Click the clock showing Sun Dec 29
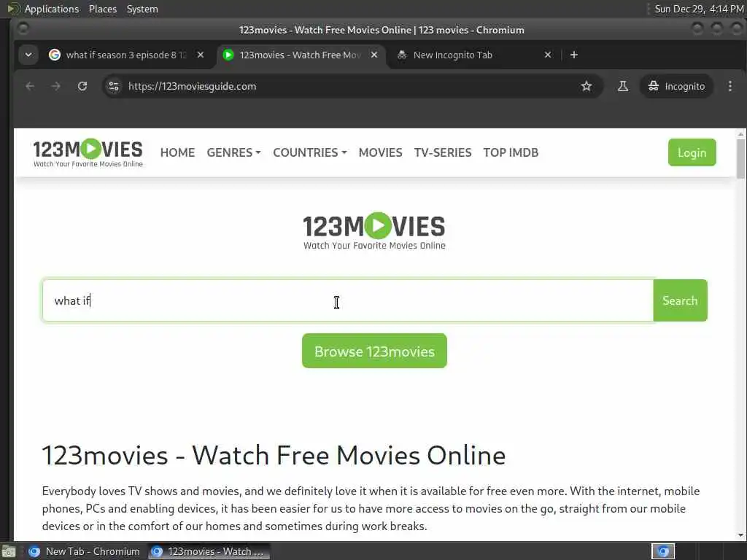 (699, 9)
